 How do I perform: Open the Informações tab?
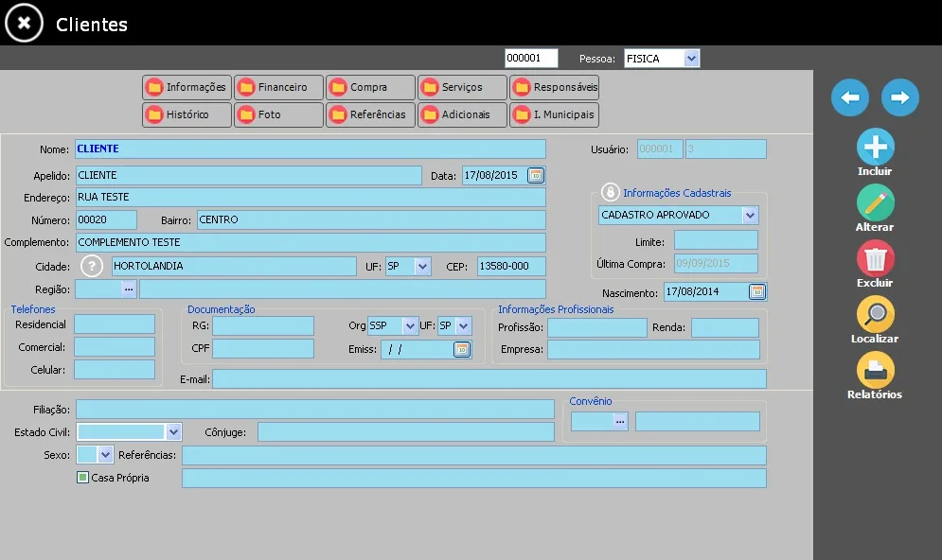point(187,87)
